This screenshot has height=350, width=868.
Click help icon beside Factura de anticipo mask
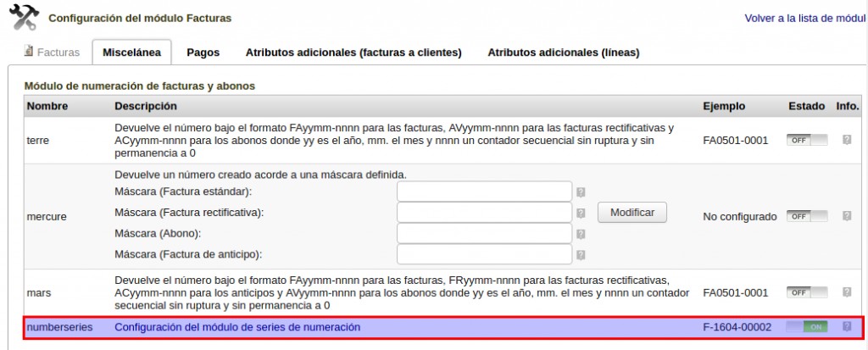pyautogui.click(x=581, y=253)
